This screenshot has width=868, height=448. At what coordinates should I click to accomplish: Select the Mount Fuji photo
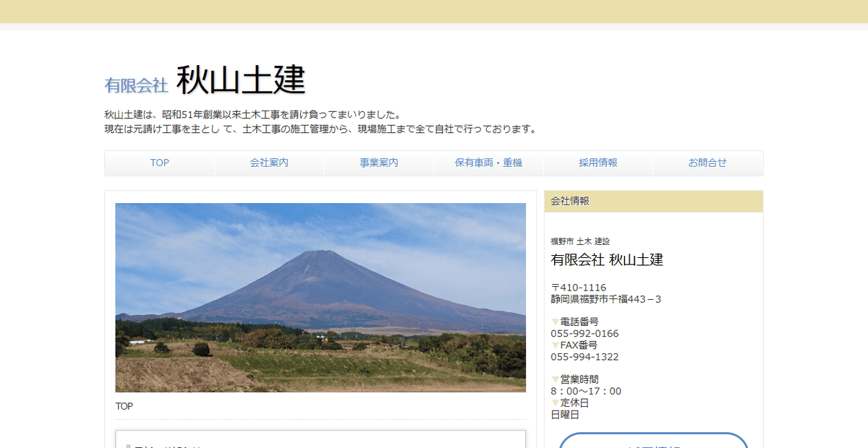[x=320, y=297]
